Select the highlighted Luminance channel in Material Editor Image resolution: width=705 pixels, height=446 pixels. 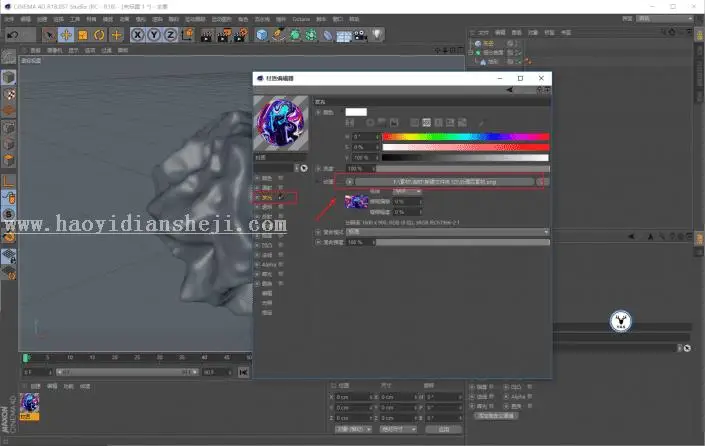click(267, 197)
